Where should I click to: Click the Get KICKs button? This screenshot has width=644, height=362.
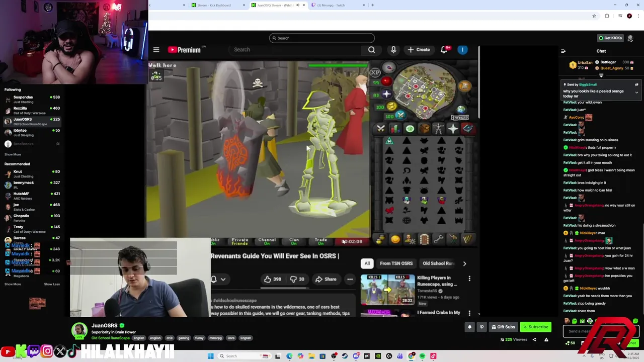point(611,38)
